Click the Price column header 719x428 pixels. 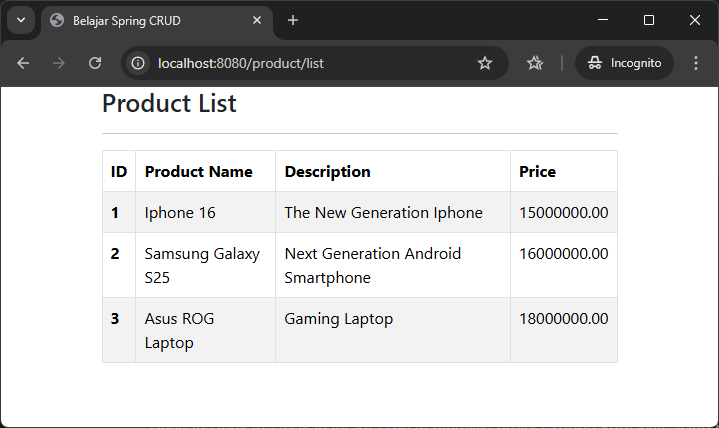(x=537, y=171)
